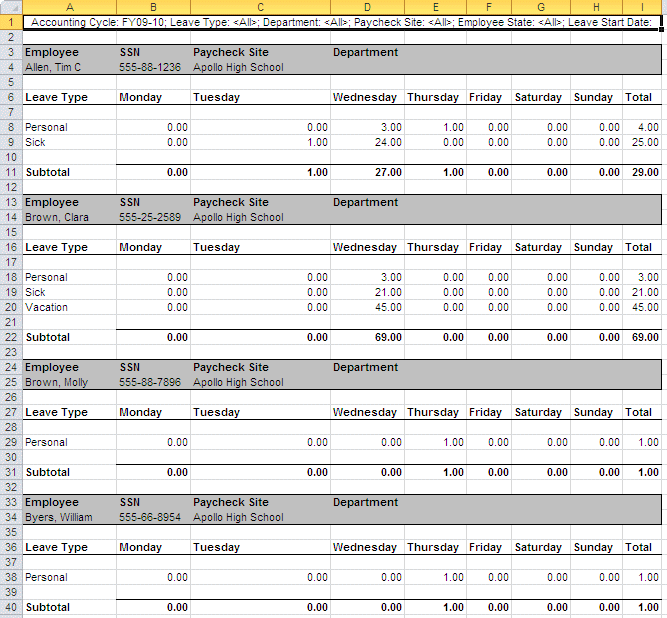This screenshot has width=667, height=618.
Task: Click the Accounting Cycle filter text cell
Action: [x=342, y=22]
